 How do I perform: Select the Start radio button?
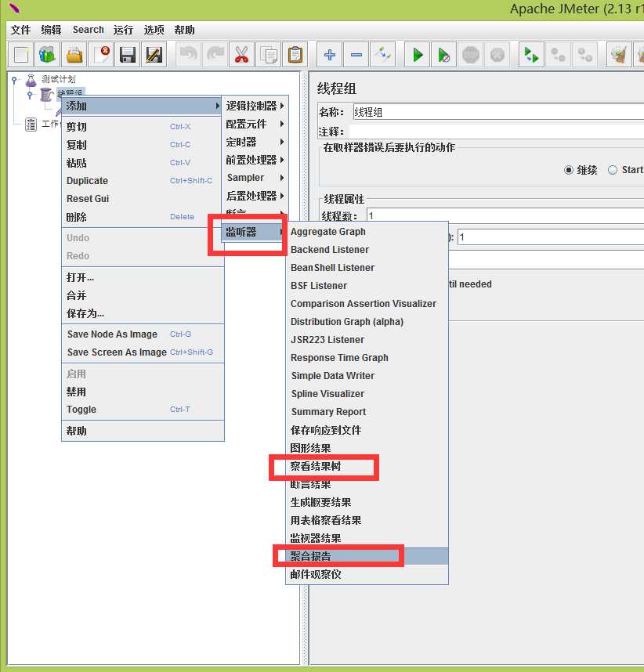[613, 170]
